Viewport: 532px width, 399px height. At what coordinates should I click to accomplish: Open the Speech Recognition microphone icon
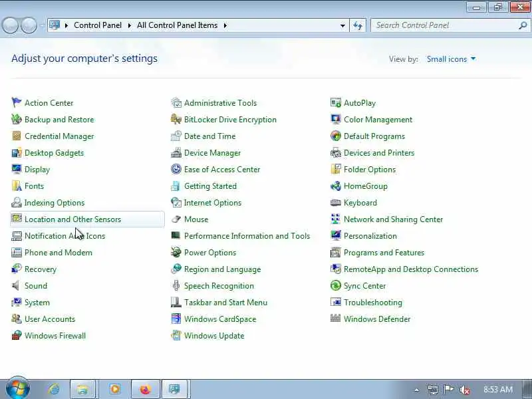[x=176, y=285]
